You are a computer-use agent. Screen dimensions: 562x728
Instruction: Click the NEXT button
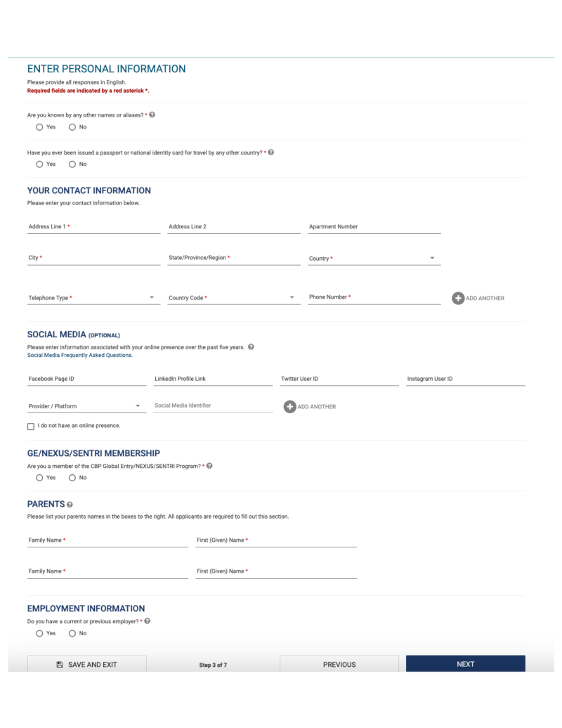[466, 664]
